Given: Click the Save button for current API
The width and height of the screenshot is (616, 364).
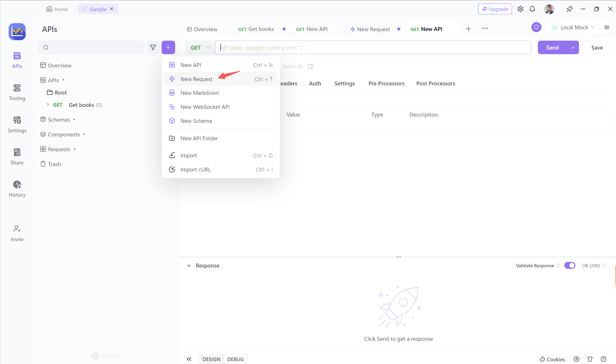Looking at the screenshot, I should [597, 48].
